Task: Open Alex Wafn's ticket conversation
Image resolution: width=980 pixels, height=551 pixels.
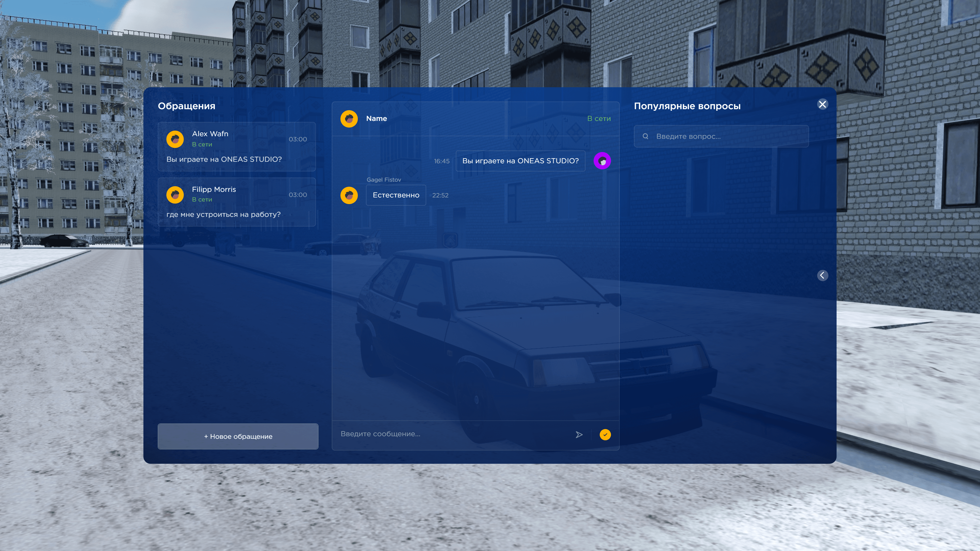Action: pyautogui.click(x=237, y=147)
